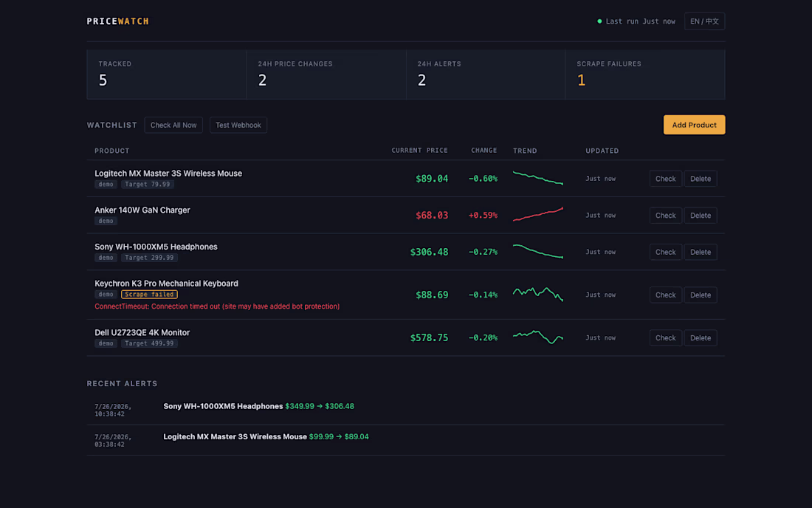Click the -0.60% change value
Viewport: 812px width, 508px height.
(483, 179)
